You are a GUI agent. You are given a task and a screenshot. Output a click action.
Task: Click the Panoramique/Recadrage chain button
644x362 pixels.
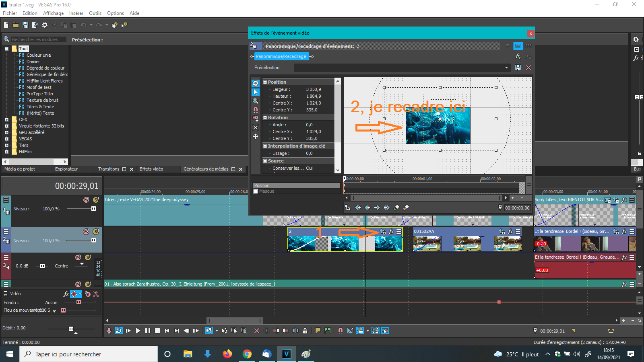tap(281, 57)
